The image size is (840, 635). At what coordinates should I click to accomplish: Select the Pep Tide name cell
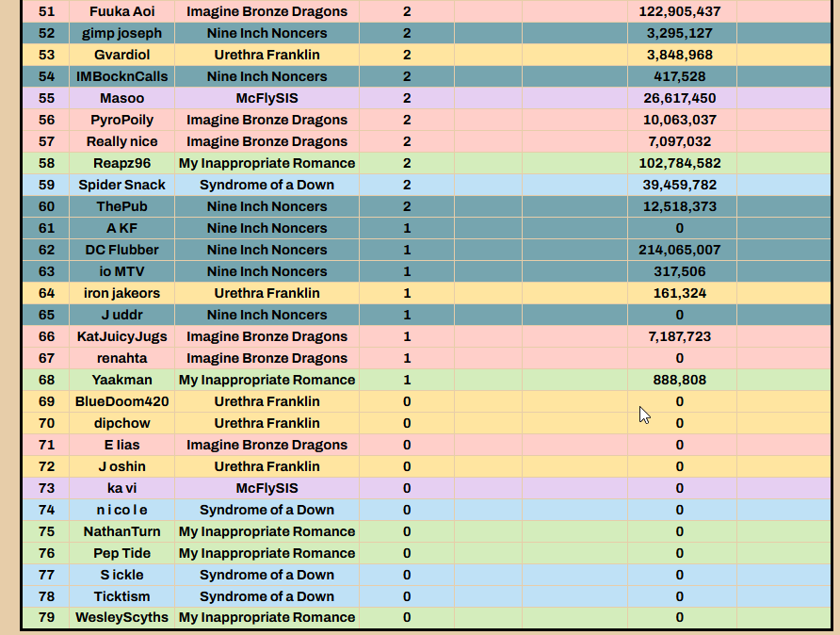point(122,554)
